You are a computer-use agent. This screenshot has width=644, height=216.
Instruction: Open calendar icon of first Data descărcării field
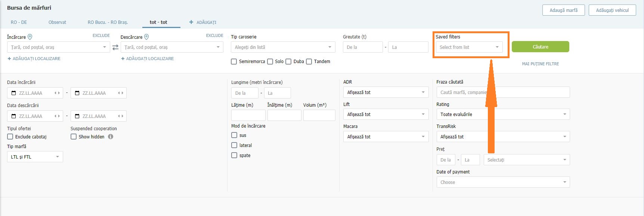pyautogui.click(x=14, y=116)
